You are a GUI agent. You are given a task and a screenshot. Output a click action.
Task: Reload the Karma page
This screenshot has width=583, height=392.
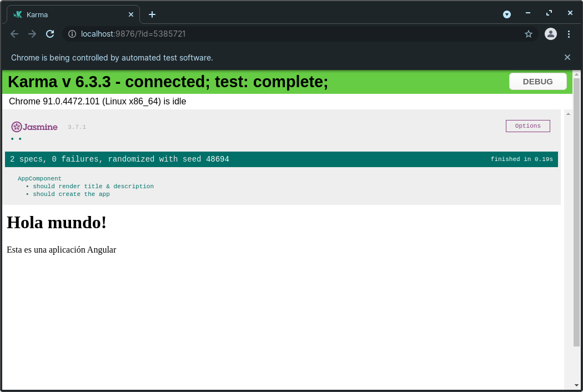pyautogui.click(x=50, y=34)
